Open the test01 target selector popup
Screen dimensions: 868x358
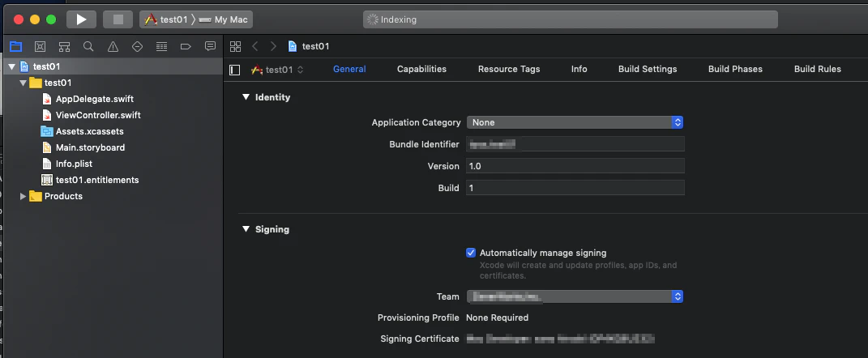pos(277,70)
